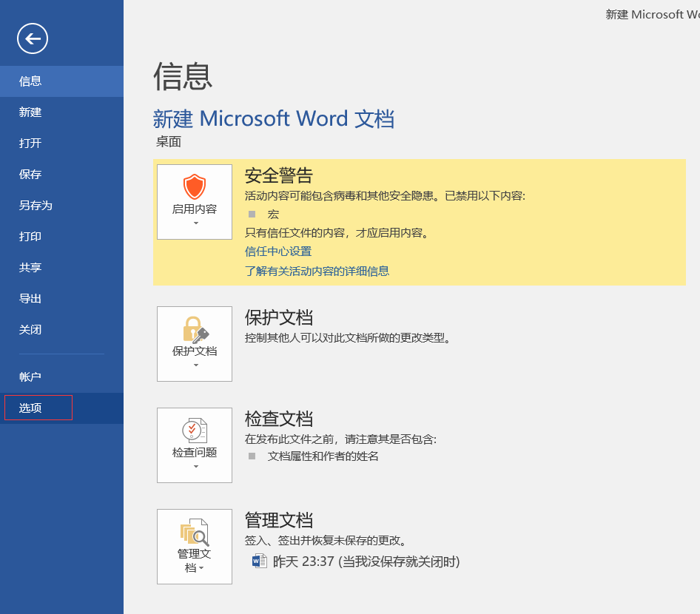The width and height of the screenshot is (700, 614).
Task: Open the 管理文档 dropdown arrow
Action: (x=201, y=568)
